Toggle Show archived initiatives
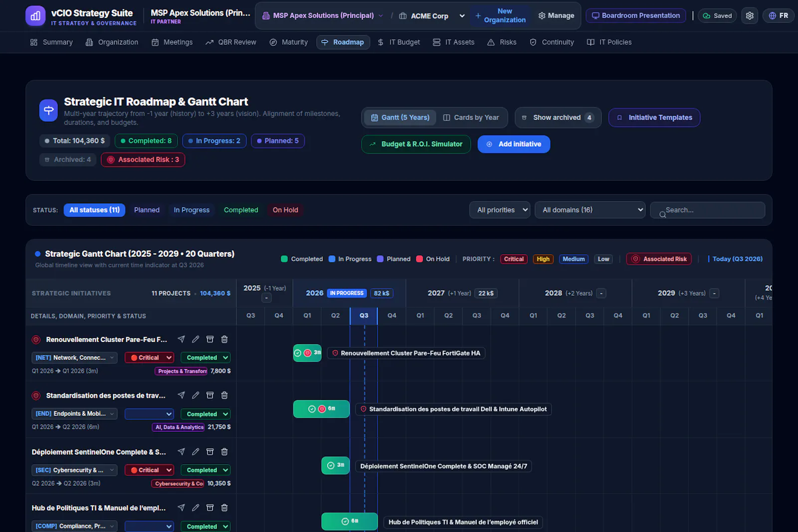Viewport: 798px width, 532px height. coord(558,118)
